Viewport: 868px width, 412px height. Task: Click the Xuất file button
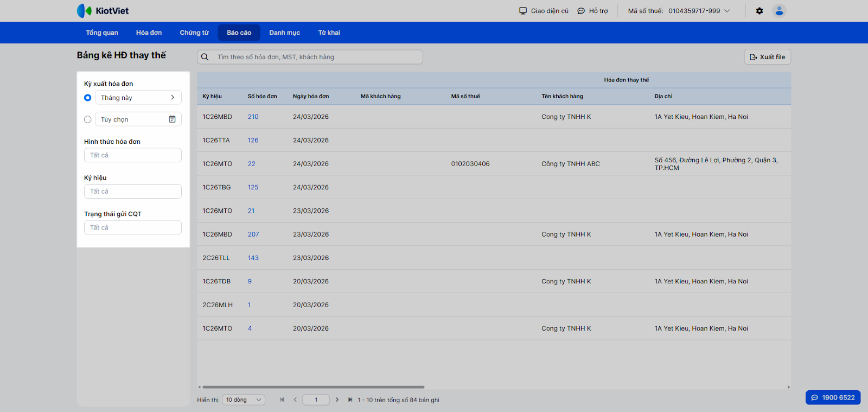pos(767,57)
